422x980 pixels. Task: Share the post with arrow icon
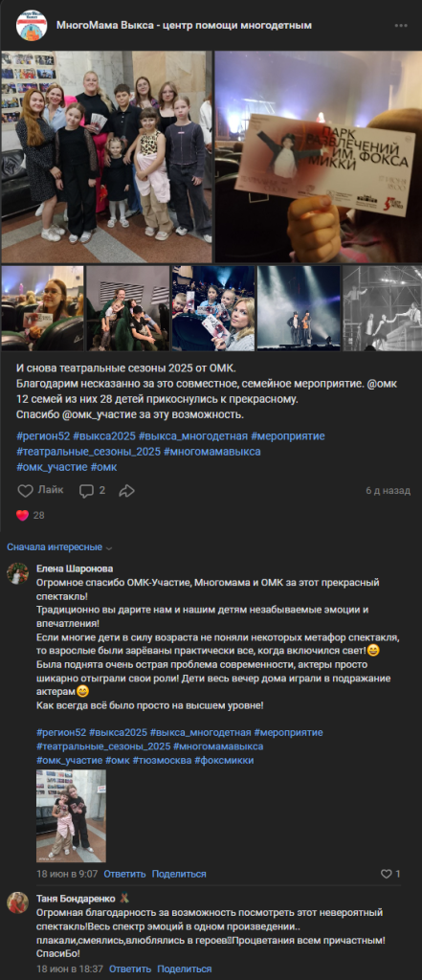(127, 491)
